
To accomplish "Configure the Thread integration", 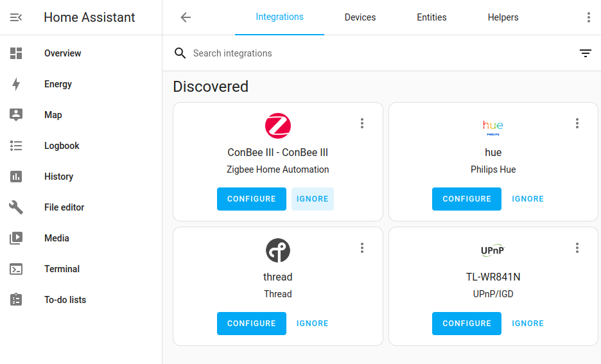I will (x=252, y=324).
